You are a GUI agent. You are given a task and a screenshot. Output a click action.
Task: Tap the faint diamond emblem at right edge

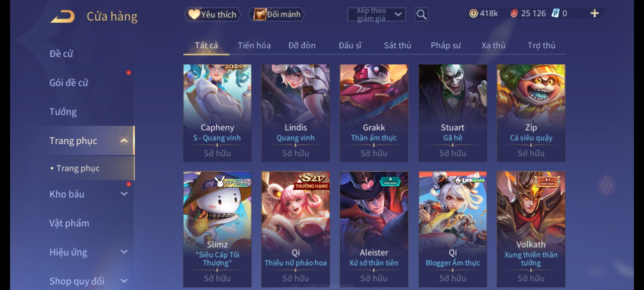[x=606, y=186]
